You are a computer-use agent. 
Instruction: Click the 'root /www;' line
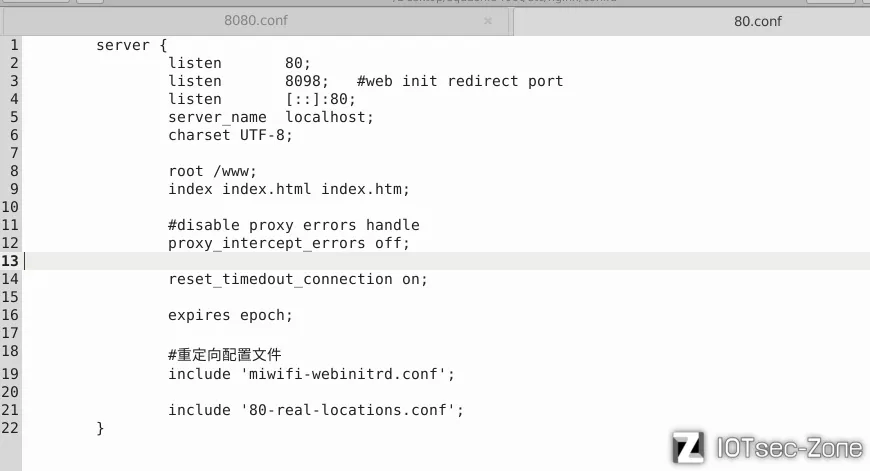[213, 171]
